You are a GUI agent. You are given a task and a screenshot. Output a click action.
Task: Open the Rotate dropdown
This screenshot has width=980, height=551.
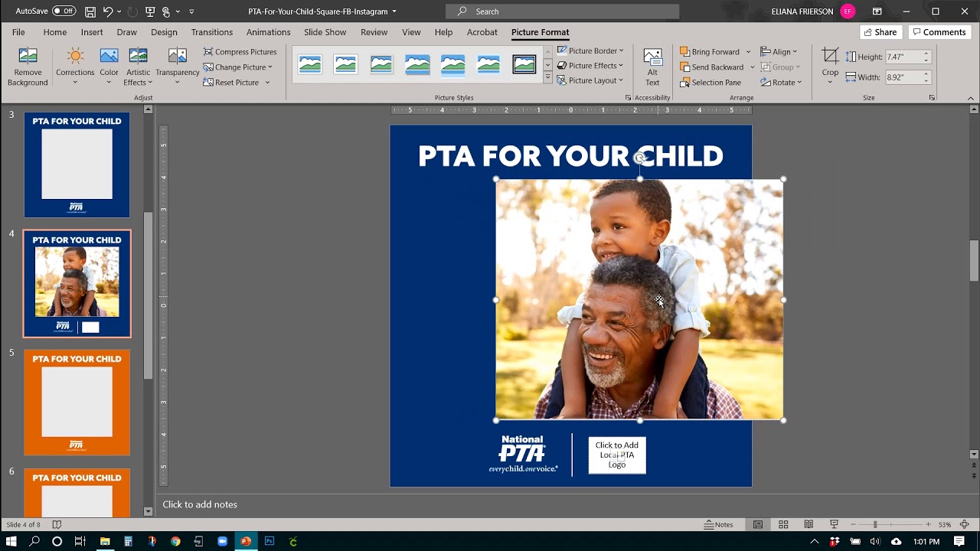(x=780, y=82)
